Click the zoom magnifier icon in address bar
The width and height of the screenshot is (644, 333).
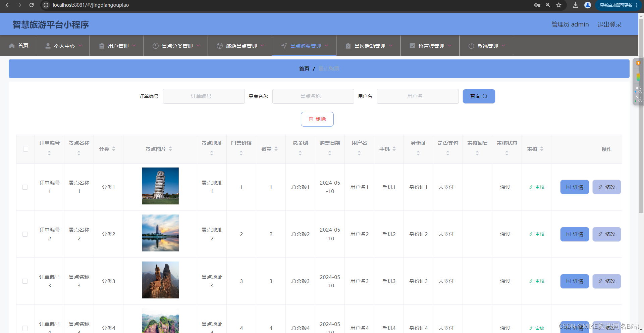(548, 5)
